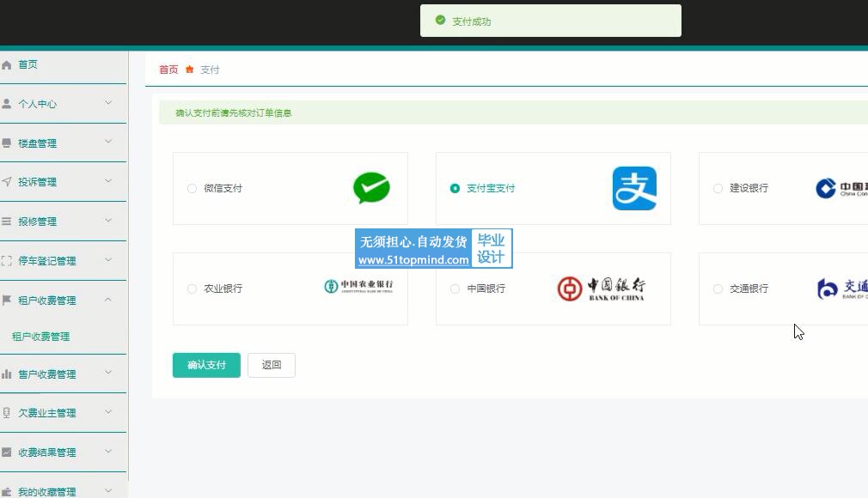Click the flag icon for 租户收费管理
Viewport: 868px width, 498px height.
tap(7, 300)
